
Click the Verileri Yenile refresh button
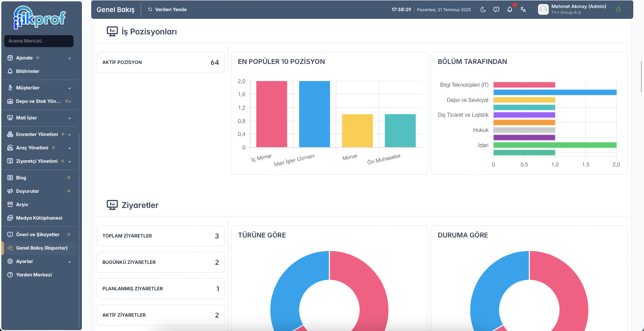pos(167,9)
